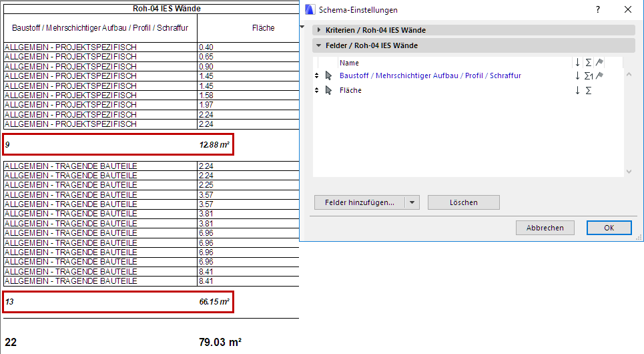Select the Fläche field name in list
Image resolution: width=644 pixels, height=354 pixels.
350,90
